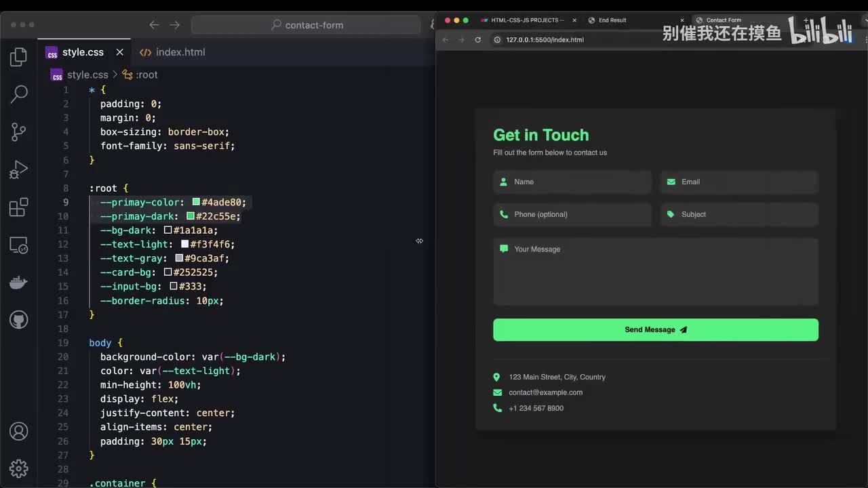Open the #252525 color swatch
Image resolution: width=868 pixels, height=488 pixels.
click(167, 272)
